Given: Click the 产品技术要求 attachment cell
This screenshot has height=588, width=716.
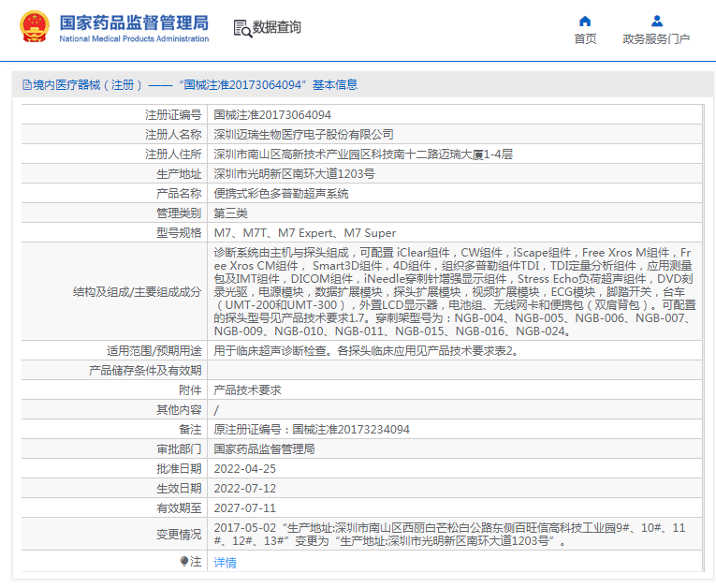Looking at the screenshot, I should click(x=247, y=390).
